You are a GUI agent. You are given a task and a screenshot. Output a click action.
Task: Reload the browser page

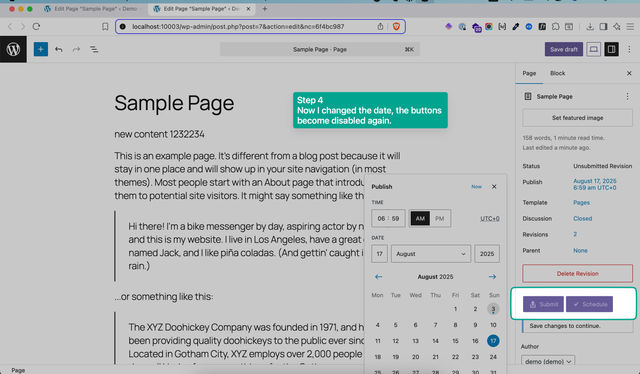(36, 27)
